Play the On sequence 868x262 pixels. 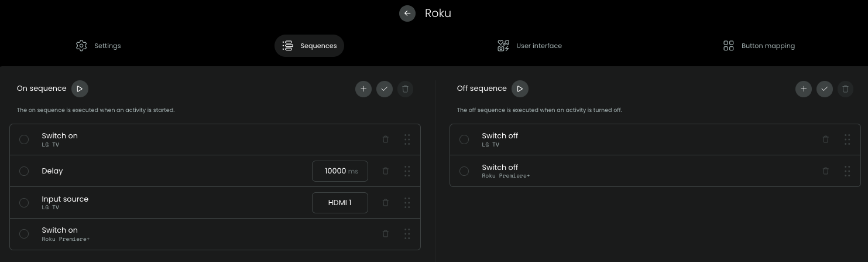pos(80,89)
